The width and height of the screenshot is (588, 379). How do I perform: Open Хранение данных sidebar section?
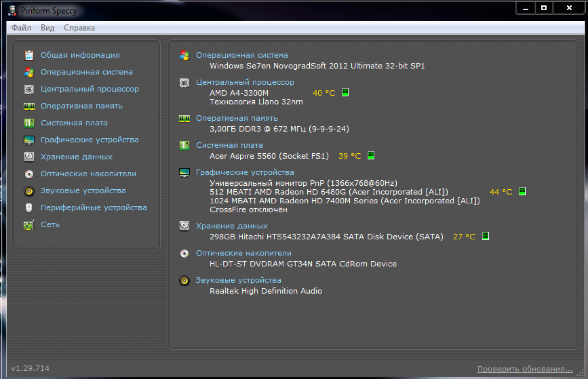click(x=76, y=157)
